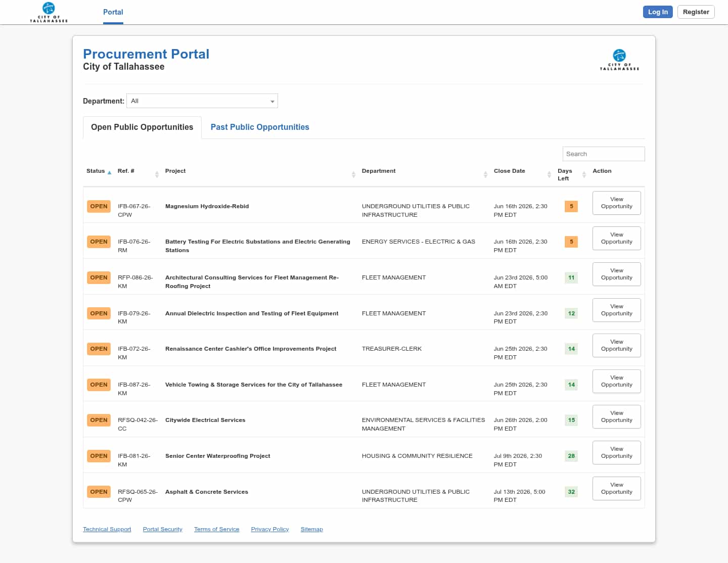This screenshot has height=563, width=728.
Task: Open the Department dropdown set to All
Action: (x=202, y=101)
